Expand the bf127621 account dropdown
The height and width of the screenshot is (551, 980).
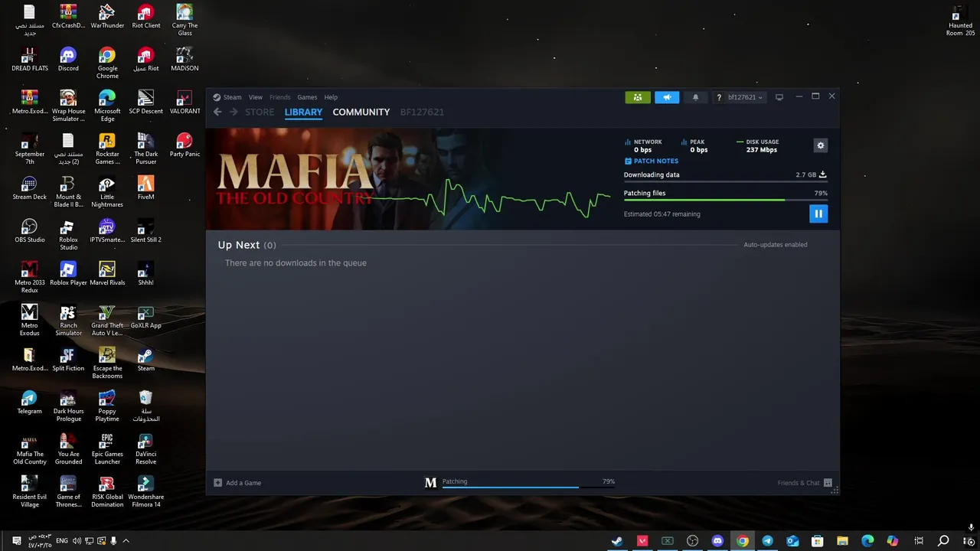click(745, 97)
